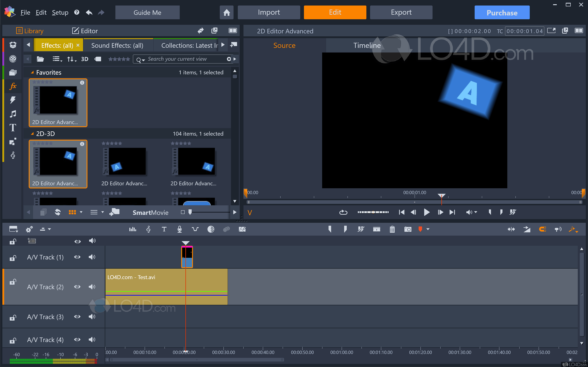588x367 pixels.
Task: Delete selected clip using the trash icon
Action: [392, 229]
